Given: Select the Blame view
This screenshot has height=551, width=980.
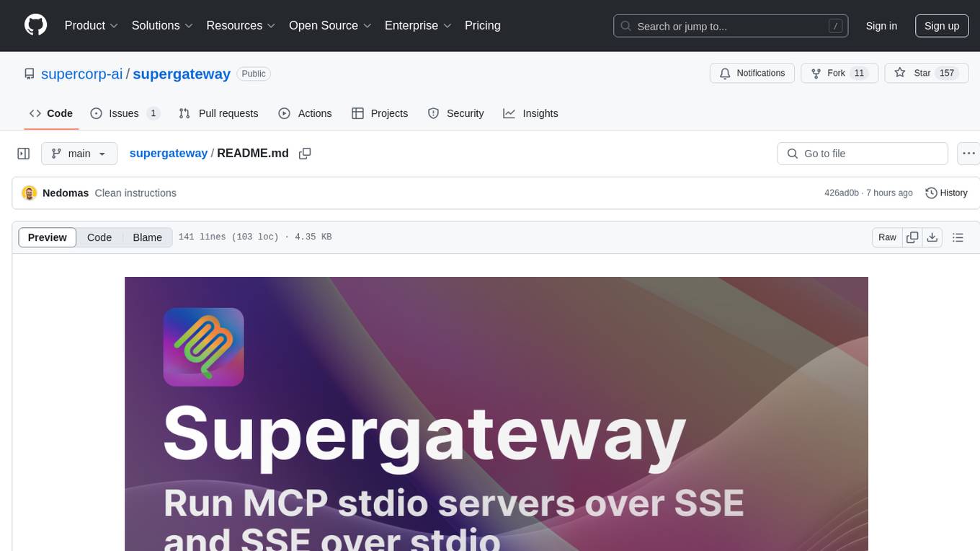Looking at the screenshot, I should click(x=148, y=237).
